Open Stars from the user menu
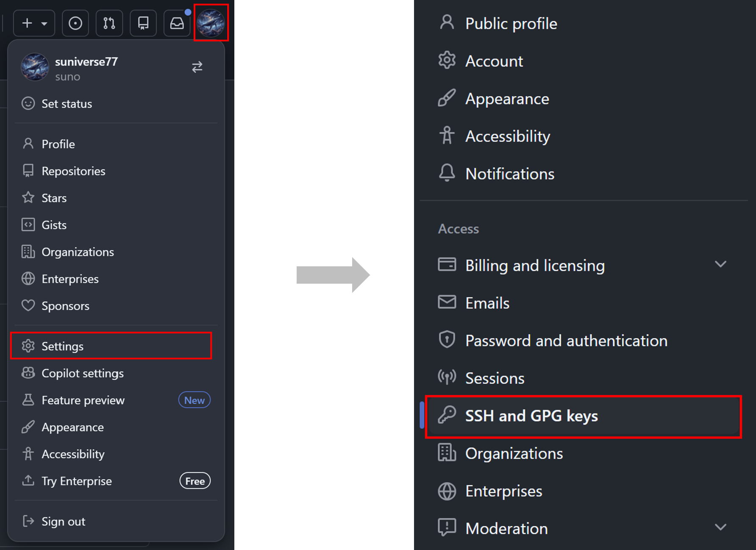This screenshot has height=550, width=756. 116,198
